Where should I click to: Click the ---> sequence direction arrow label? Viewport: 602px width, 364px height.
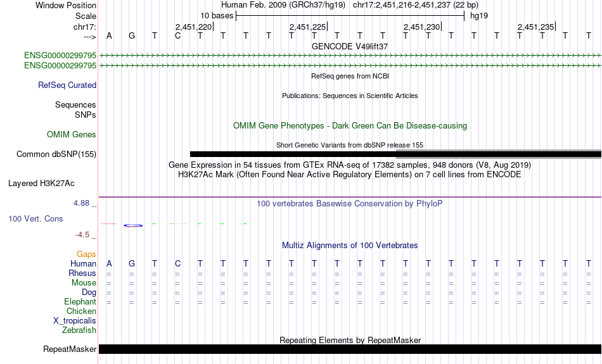coord(90,37)
